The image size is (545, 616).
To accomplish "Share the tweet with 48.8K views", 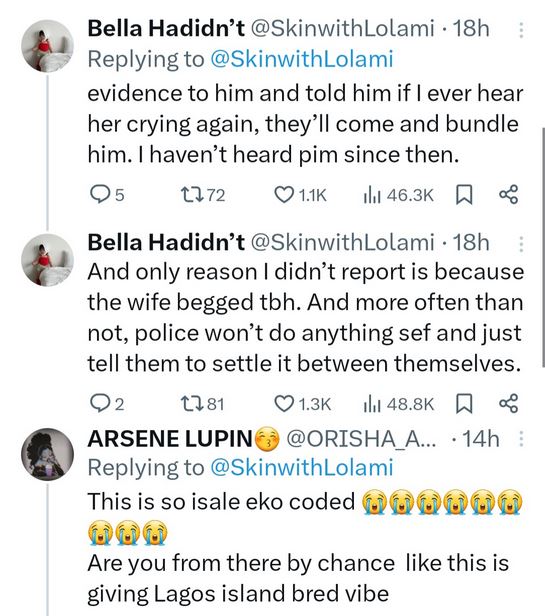I will tap(508, 404).
